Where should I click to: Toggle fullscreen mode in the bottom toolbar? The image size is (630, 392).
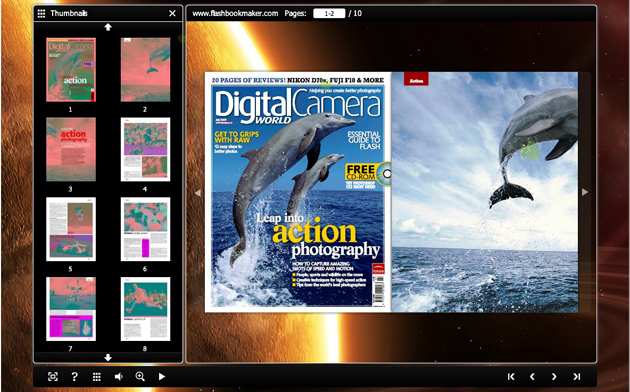tap(53, 376)
